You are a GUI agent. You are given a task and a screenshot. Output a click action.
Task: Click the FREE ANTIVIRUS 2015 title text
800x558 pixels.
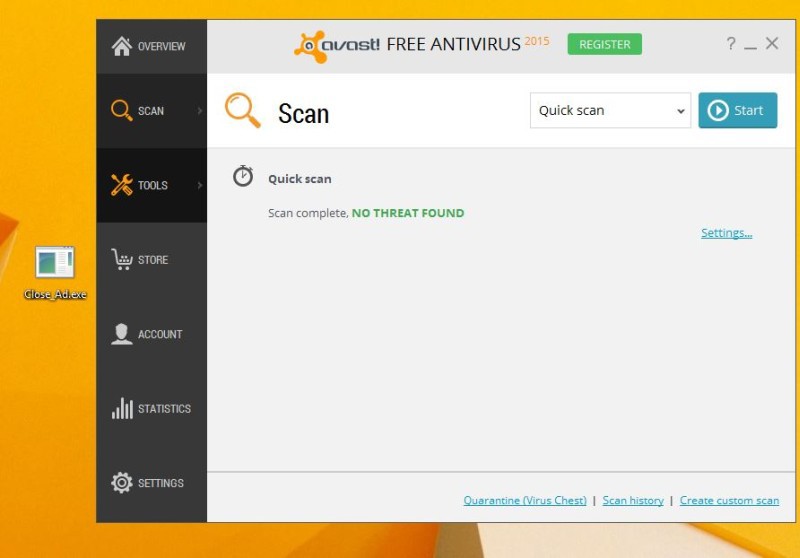coord(468,44)
